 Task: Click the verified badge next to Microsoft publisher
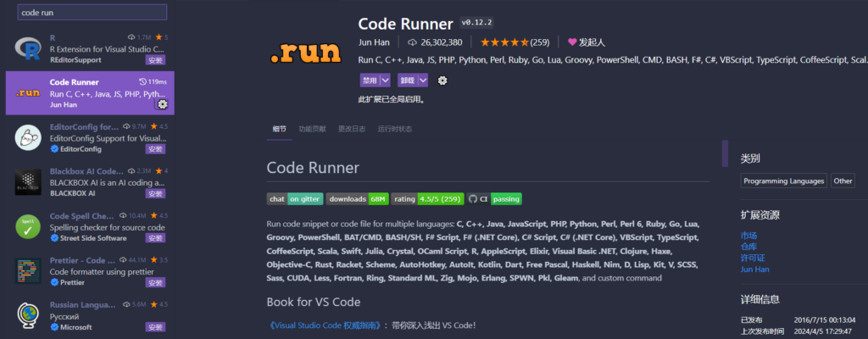[54, 327]
